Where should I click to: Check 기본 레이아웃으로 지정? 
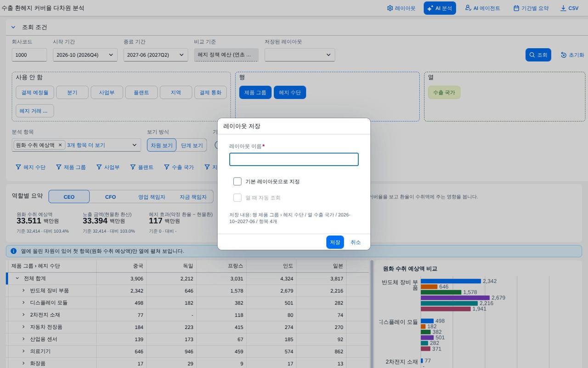pyautogui.click(x=237, y=182)
